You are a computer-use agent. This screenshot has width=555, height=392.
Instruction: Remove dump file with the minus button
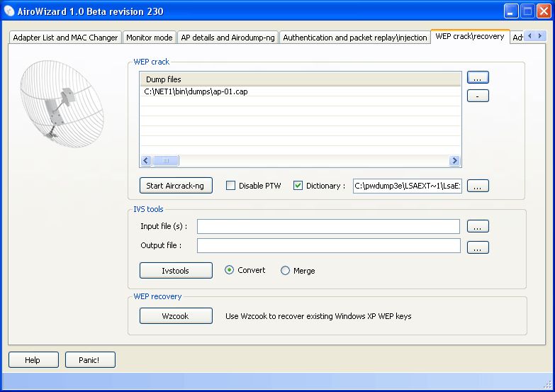click(478, 96)
